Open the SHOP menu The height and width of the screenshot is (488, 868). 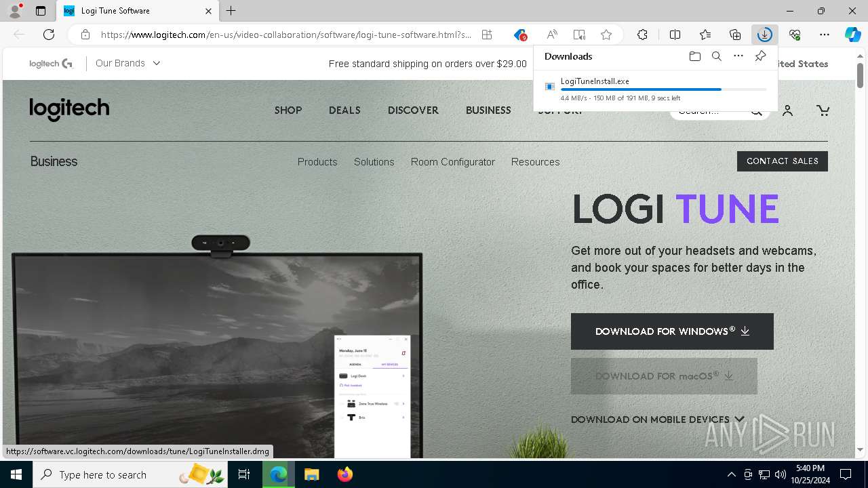288,110
